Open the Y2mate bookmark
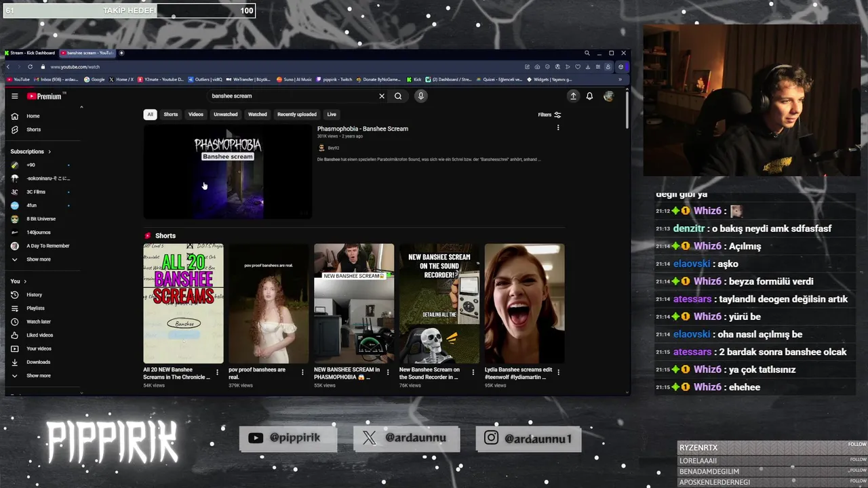Viewport: 868px width, 488px height. pyautogui.click(x=160, y=79)
